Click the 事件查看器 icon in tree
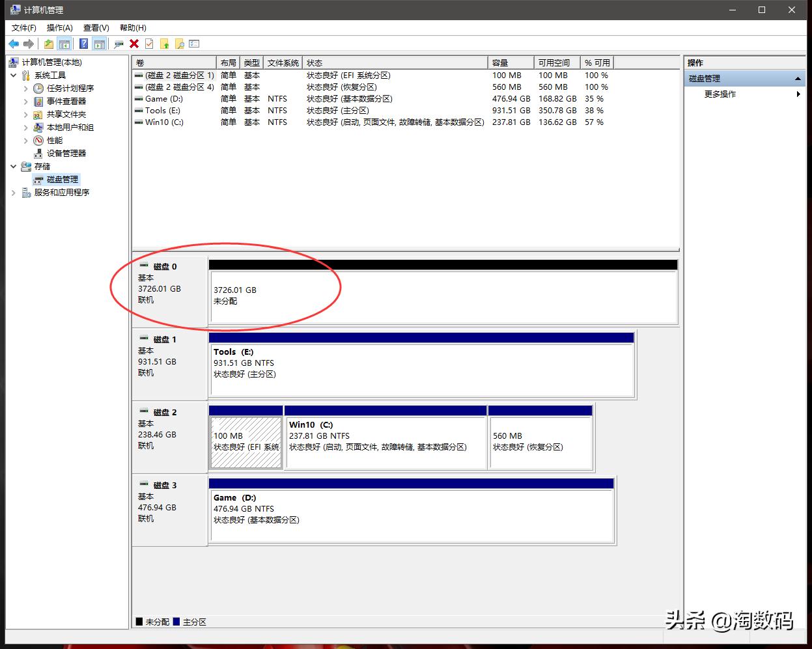Viewport: 812px width, 649px height. [38, 102]
